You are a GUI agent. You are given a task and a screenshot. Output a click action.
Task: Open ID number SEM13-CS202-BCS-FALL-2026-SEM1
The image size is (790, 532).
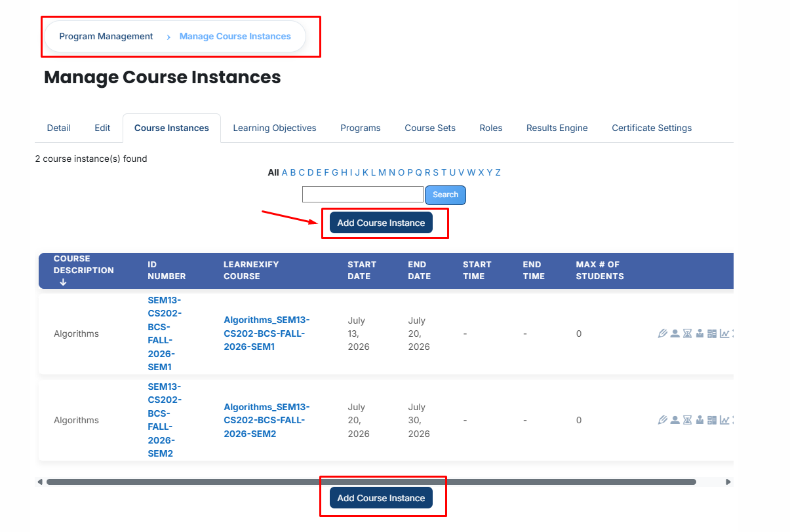pyautogui.click(x=165, y=333)
